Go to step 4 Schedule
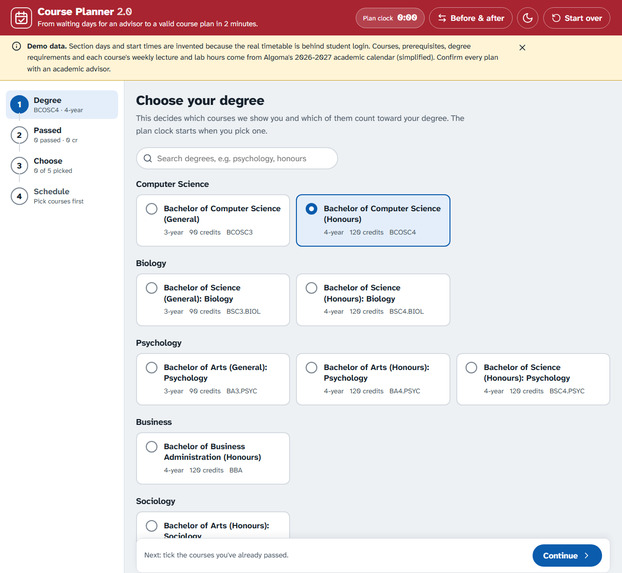This screenshot has width=622, height=573. click(x=62, y=196)
